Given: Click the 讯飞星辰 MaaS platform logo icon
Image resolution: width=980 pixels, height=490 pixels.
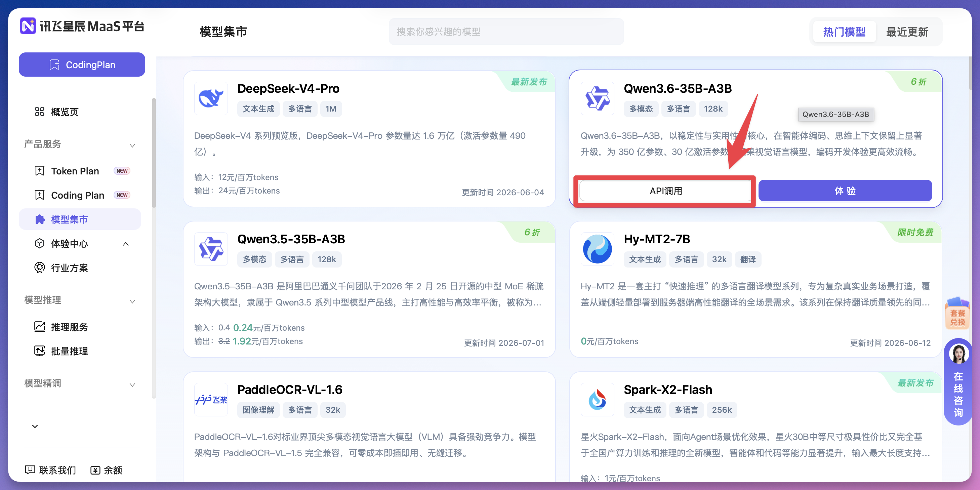Looking at the screenshot, I should [x=28, y=26].
